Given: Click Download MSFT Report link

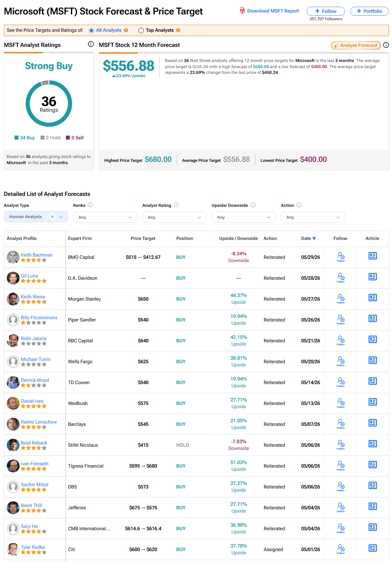Looking at the screenshot, I should pyautogui.click(x=273, y=11).
